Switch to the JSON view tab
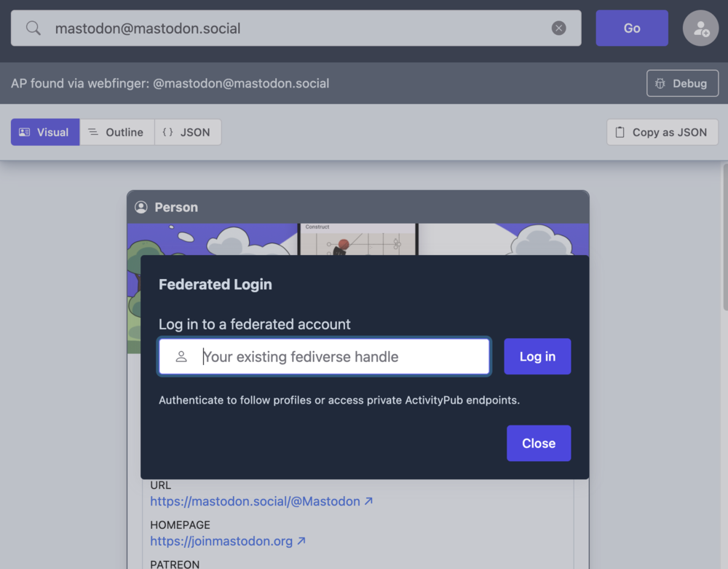Screen dimensions: 728x569 click(187, 133)
